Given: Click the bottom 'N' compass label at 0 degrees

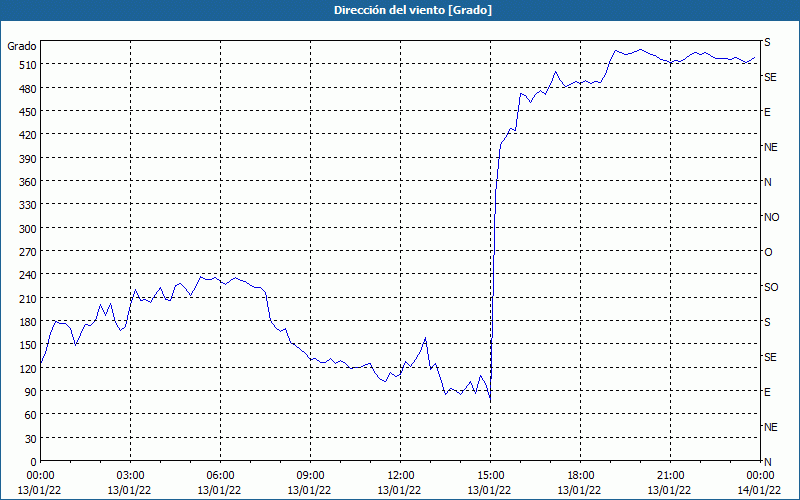Looking at the screenshot, I should [x=767, y=462].
